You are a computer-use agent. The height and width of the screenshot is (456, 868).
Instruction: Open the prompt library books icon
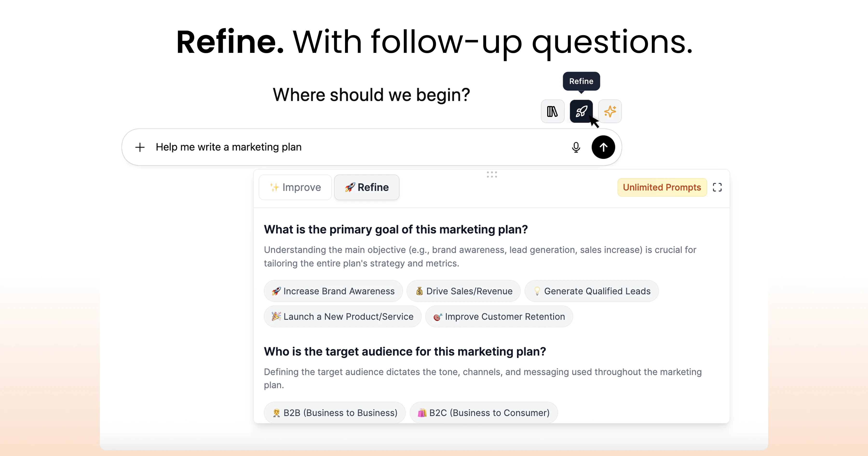[x=552, y=111]
